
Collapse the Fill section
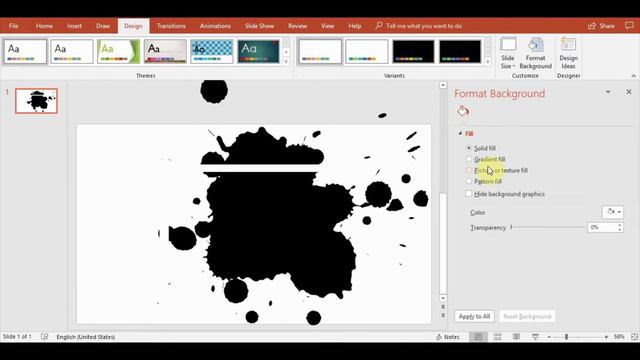(460, 133)
